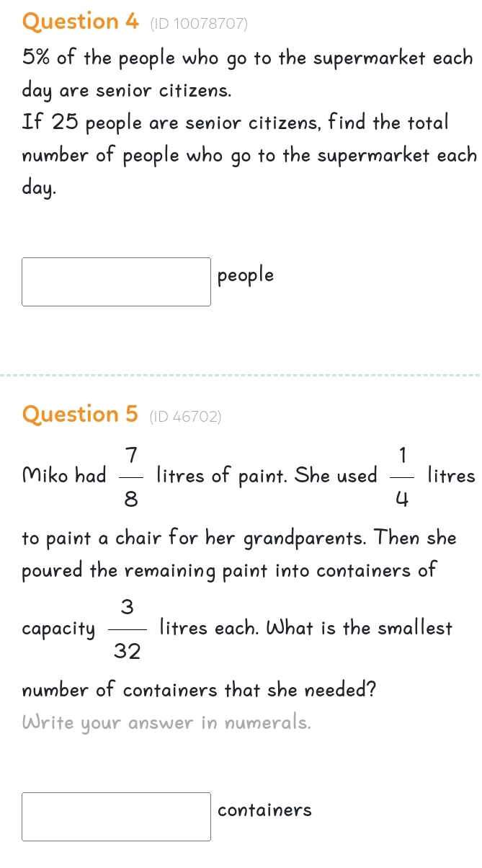Click the 'people' unit label
The width and height of the screenshot is (482, 868).
pyautogui.click(x=246, y=275)
